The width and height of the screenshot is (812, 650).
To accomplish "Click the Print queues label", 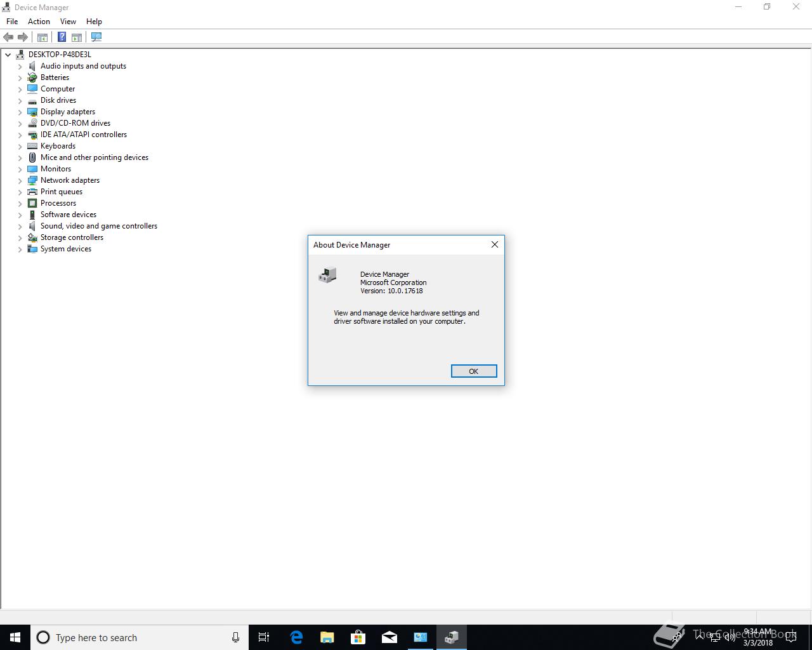I will coord(62,192).
